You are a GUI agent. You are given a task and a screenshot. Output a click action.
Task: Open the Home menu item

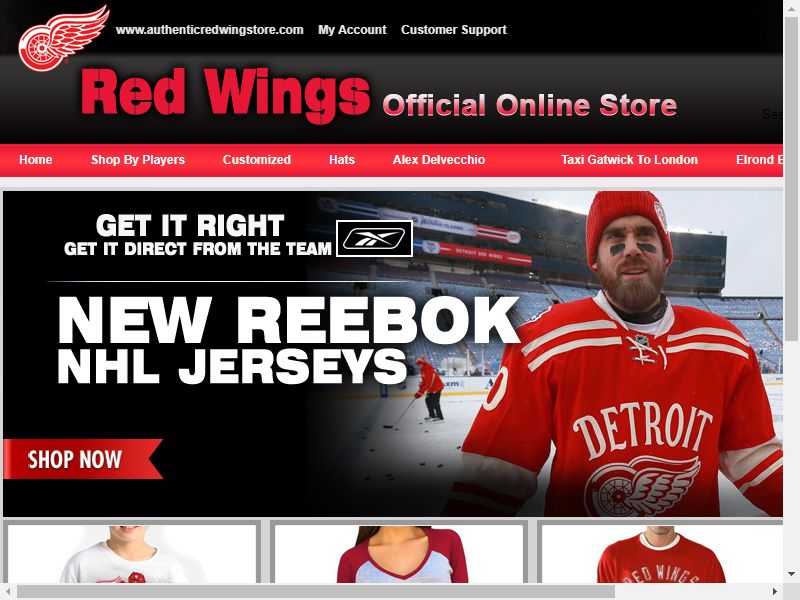[x=36, y=160]
